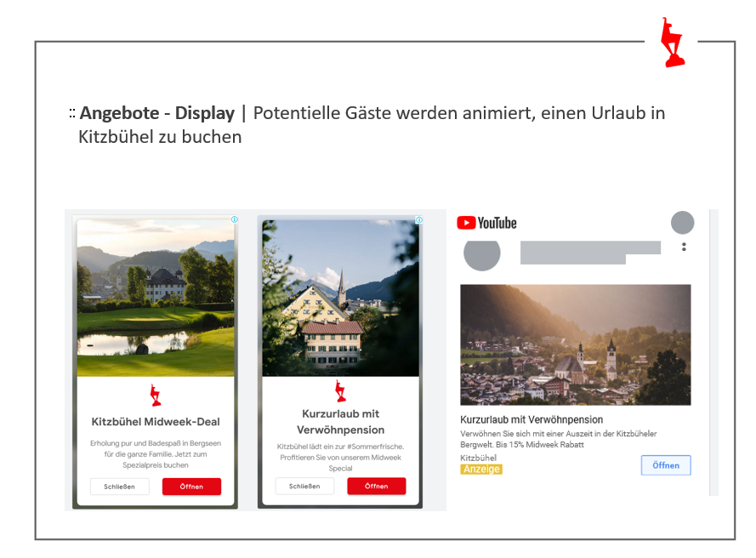Open the three-dot menu in YouTube ad
The image size is (756, 558).
click(x=684, y=247)
